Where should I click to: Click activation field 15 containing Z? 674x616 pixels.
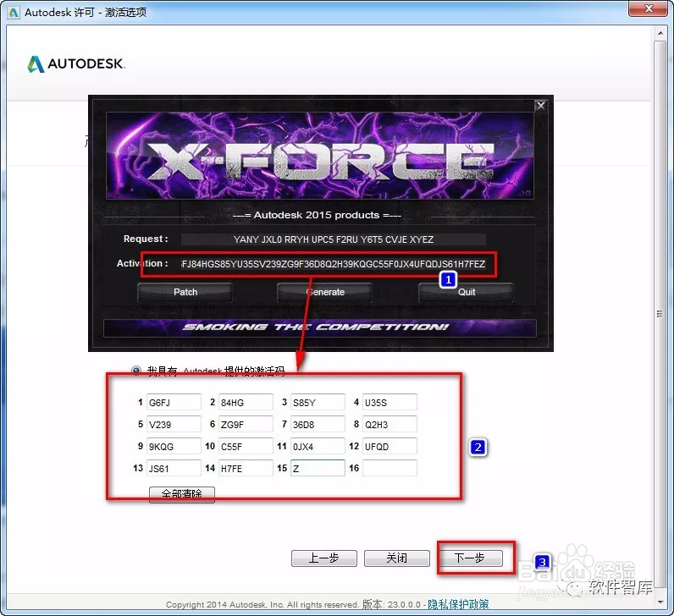click(318, 468)
